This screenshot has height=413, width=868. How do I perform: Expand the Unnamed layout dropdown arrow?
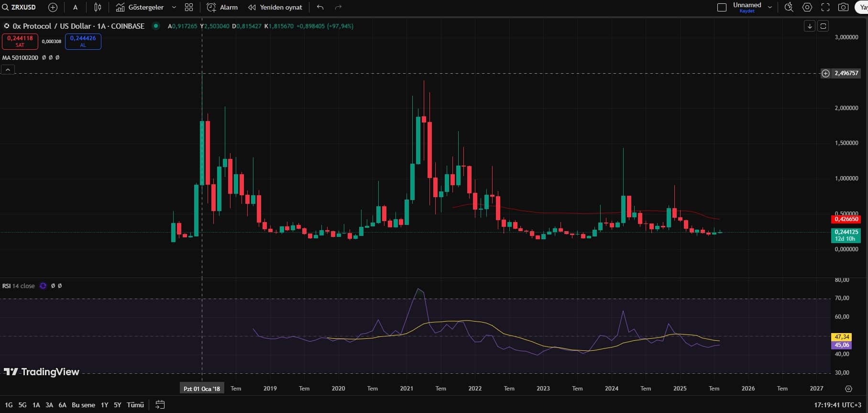(769, 7)
